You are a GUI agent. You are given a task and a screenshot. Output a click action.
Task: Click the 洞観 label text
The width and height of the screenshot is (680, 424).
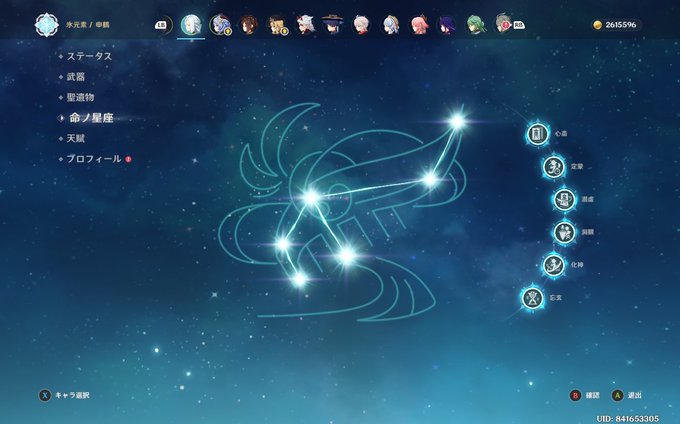click(588, 232)
